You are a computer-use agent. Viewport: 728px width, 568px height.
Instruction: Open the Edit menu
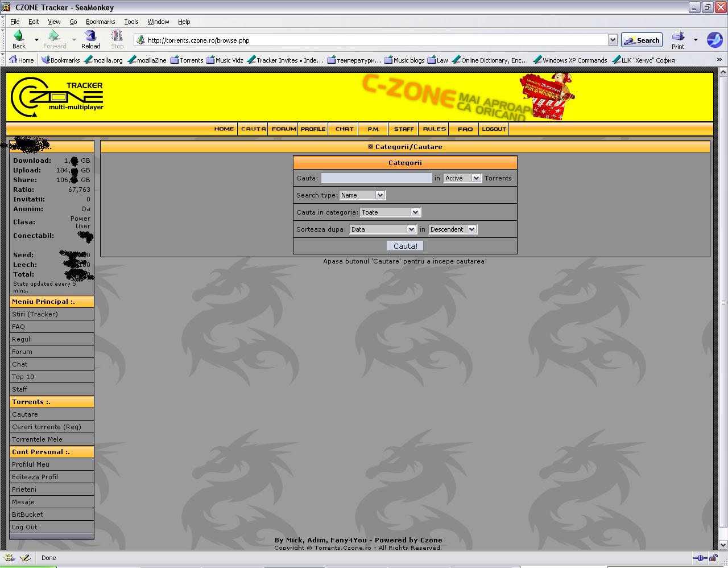[x=34, y=22]
